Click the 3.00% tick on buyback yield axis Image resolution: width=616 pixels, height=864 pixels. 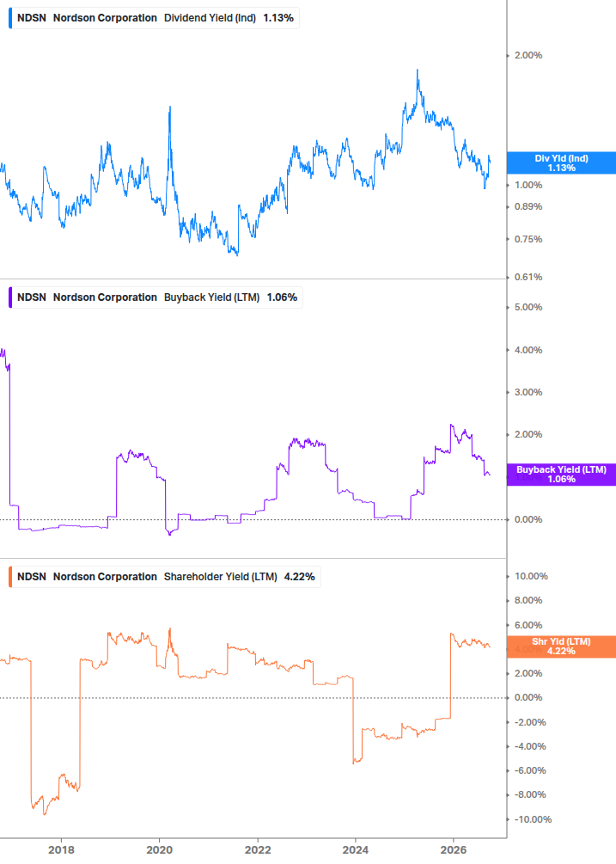[528, 392]
